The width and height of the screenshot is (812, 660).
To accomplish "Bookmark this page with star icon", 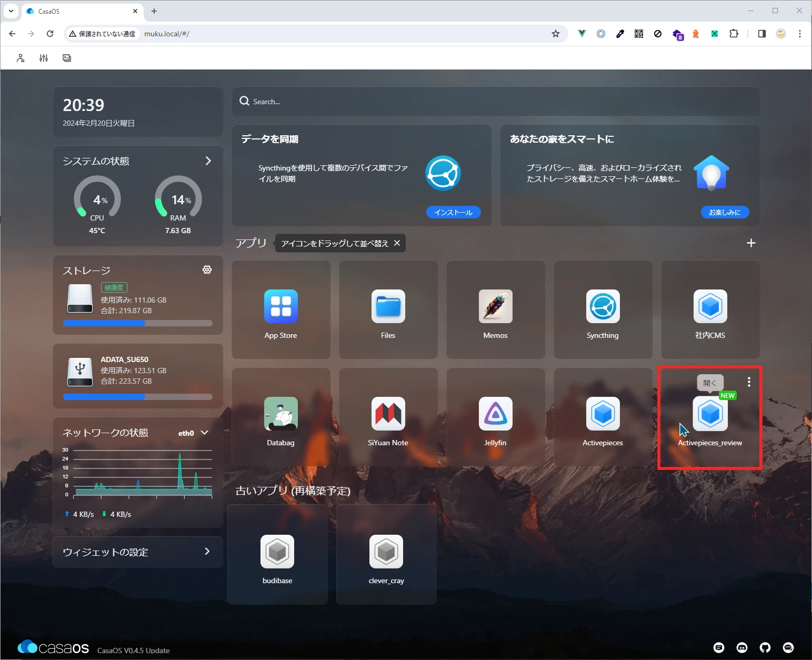I will click(x=556, y=34).
